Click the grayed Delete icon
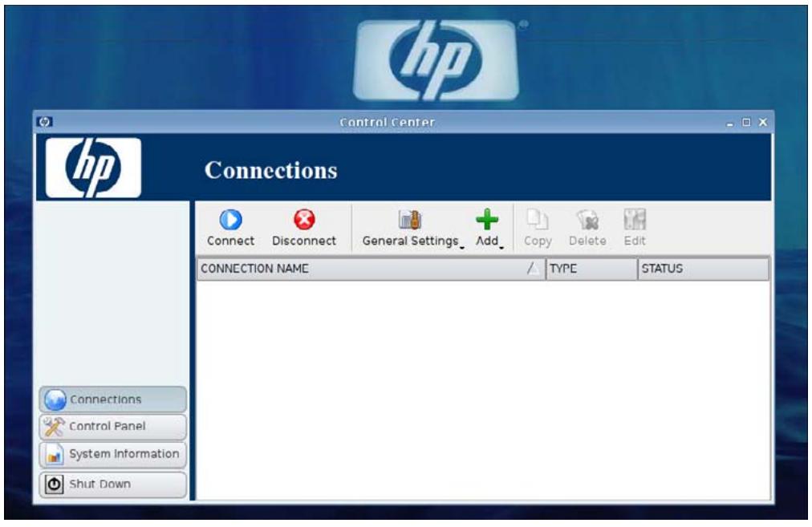Viewport: 812px width, 527px height. (588, 220)
